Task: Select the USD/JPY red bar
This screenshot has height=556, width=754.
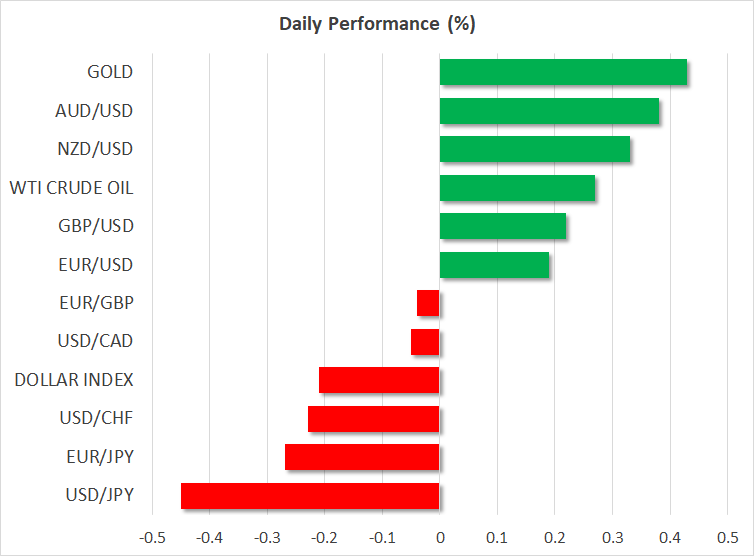Action: [x=310, y=496]
